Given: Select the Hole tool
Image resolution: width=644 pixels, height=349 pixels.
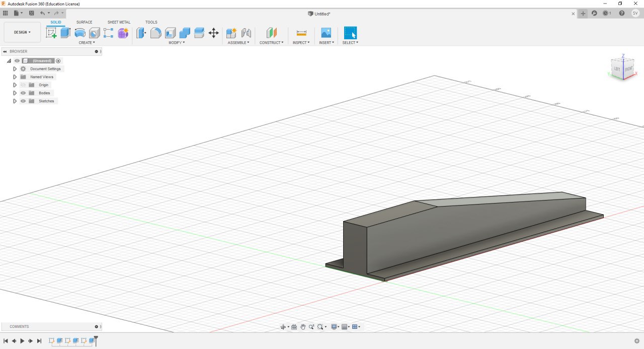Looking at the screenshot, I should pyautogui.click(x=94, y=33).
